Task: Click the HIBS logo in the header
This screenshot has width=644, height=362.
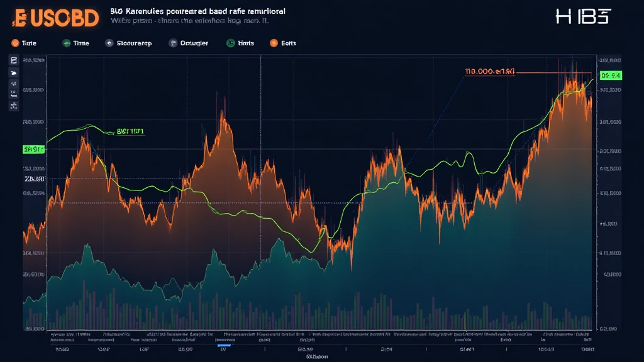Action: click(582, 17)
